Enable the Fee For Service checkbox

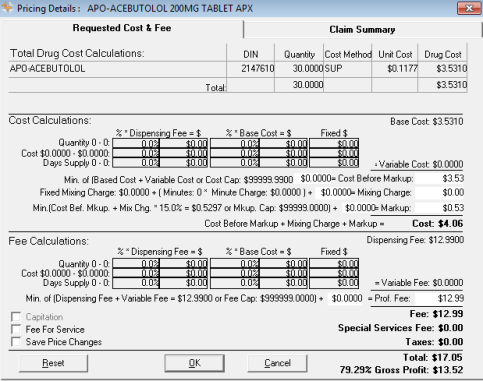click(x=16, y=329)
